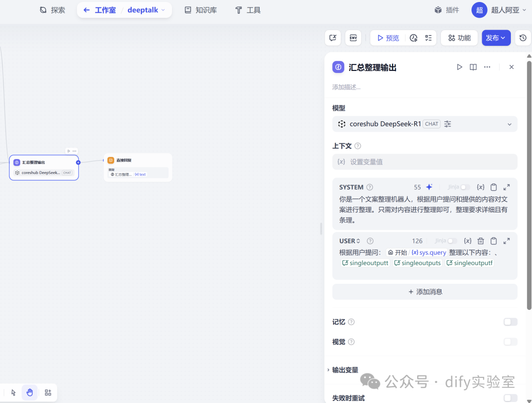This screenshot has height=403, width=532.
Task: Enable the 视觉 vision toggle
Action: click(x=510, y=341)
